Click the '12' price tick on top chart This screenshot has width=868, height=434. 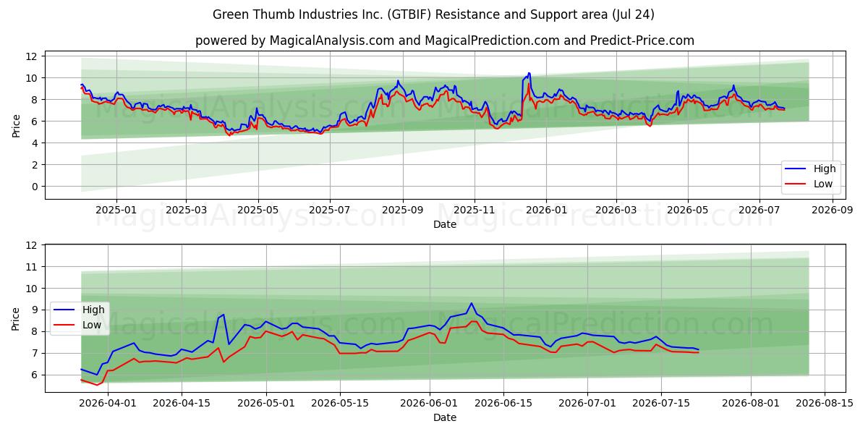click(x=32, y=56)
